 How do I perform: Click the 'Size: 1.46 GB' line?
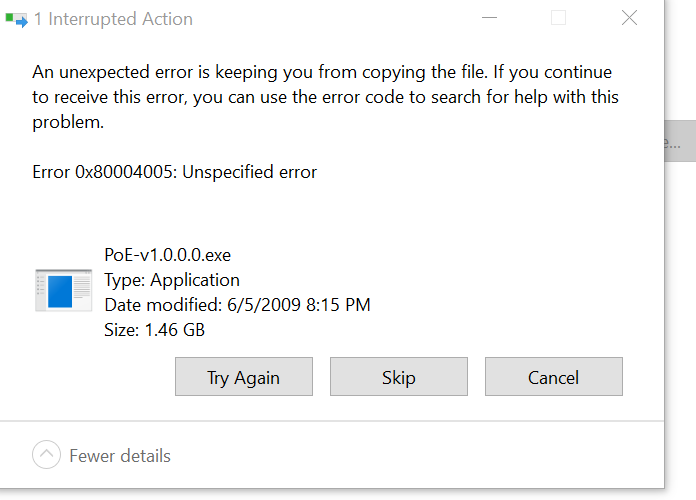(154, 329)
